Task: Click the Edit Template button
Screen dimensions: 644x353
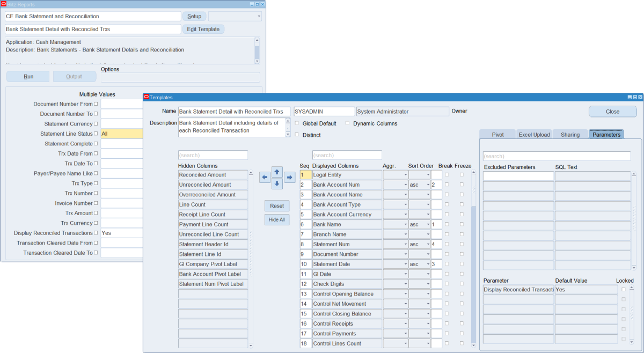Action: point(203,30)
